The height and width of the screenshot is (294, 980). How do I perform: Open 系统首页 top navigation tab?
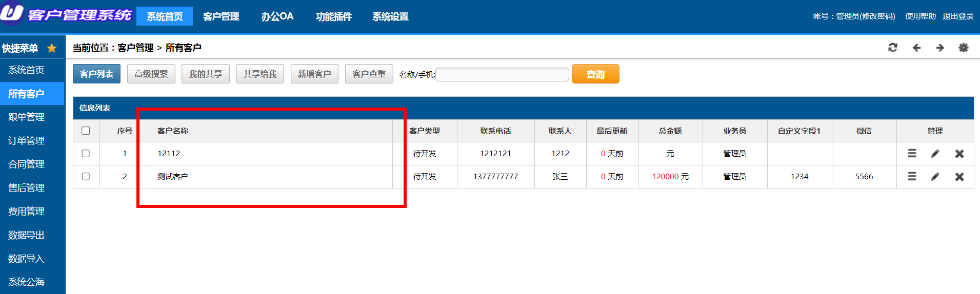click(x=165, y=16)
